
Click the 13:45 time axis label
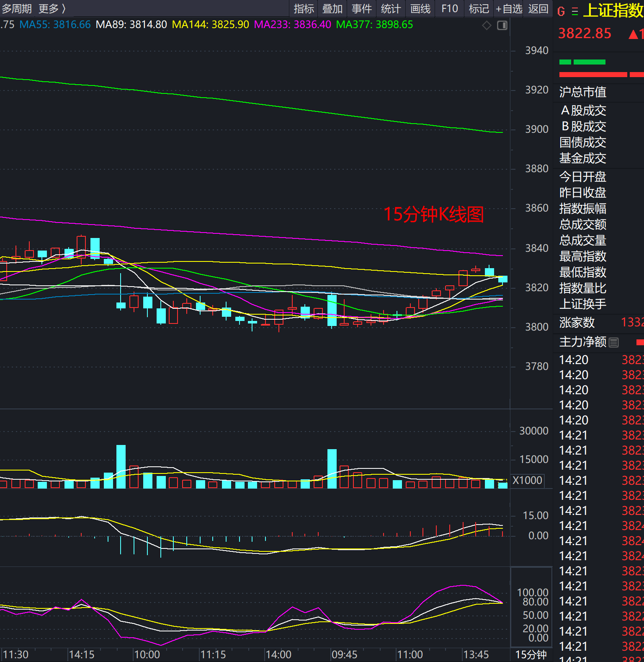tap(476, 654)
